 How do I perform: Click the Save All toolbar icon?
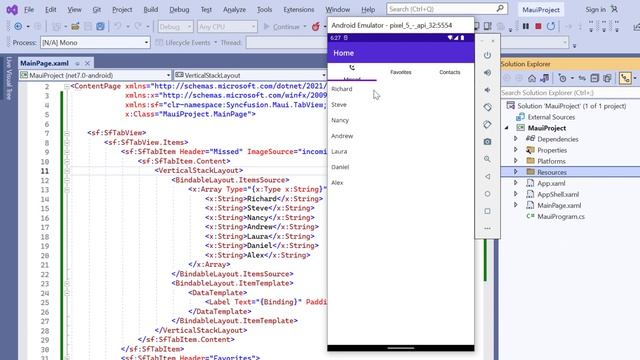click(100, 27)
